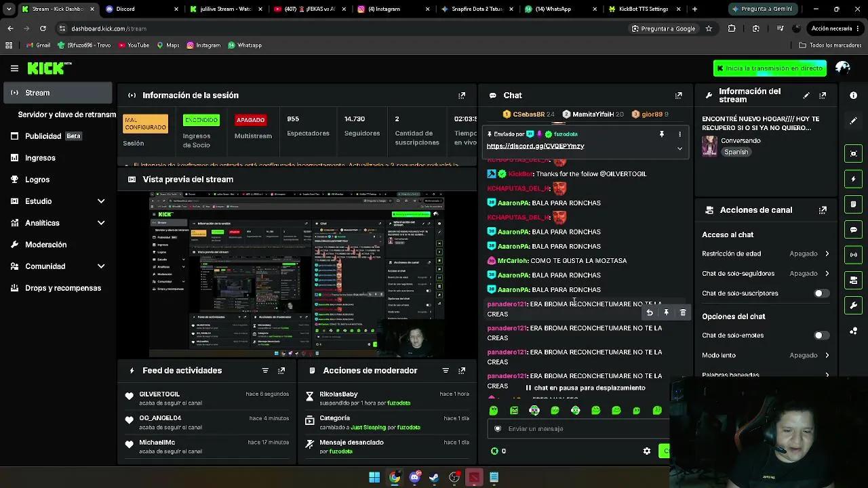Open Modo lento setting
Image resolution: width=868 pixels, height=488 pixels.
(766, 355)
